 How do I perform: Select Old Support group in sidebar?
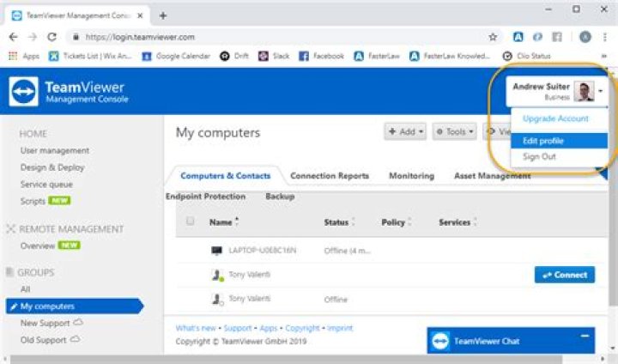point(44,340)
